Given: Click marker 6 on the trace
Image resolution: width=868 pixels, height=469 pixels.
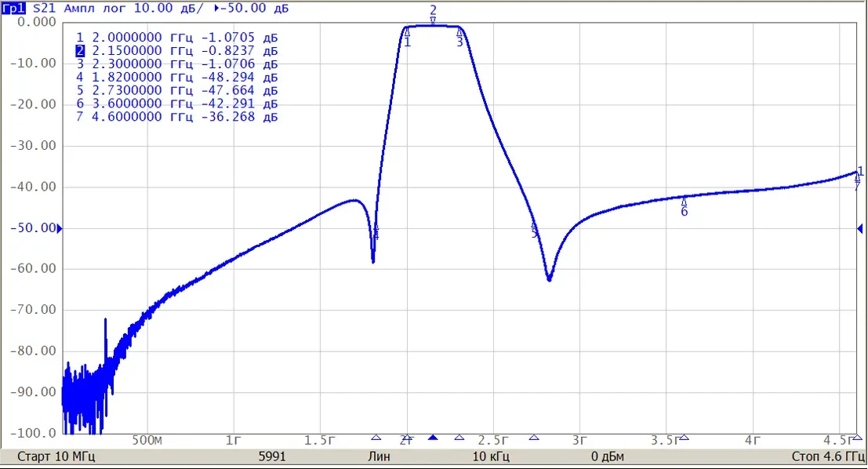Looking at the screenshot, I should point(685,201).
